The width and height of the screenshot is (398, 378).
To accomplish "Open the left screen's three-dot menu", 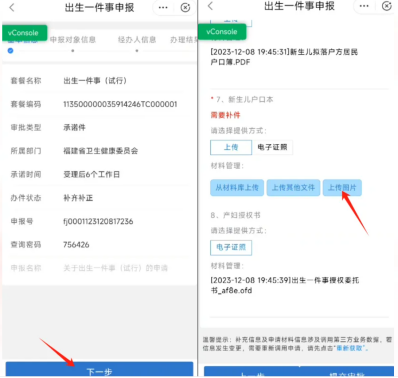I will click(163, 7).
